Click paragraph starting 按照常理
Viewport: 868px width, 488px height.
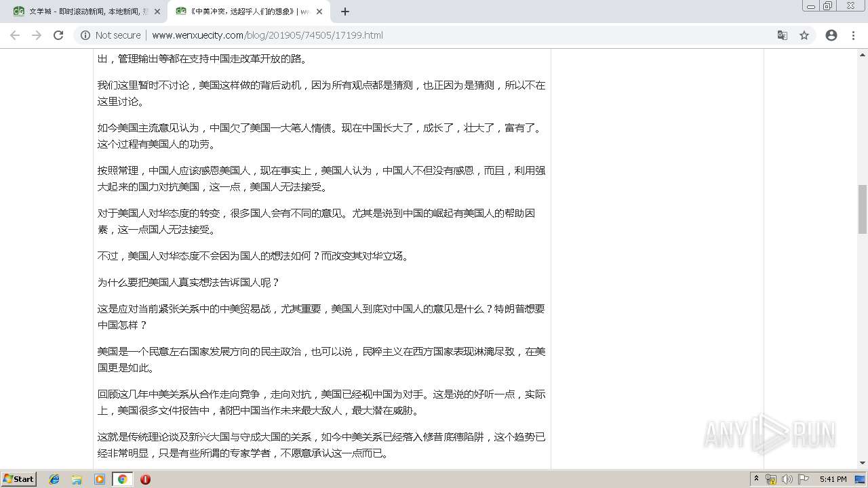click(321, 178)
